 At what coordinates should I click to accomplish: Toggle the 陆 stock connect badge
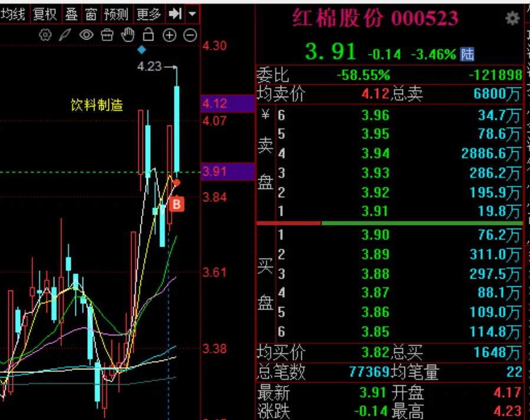468,55
